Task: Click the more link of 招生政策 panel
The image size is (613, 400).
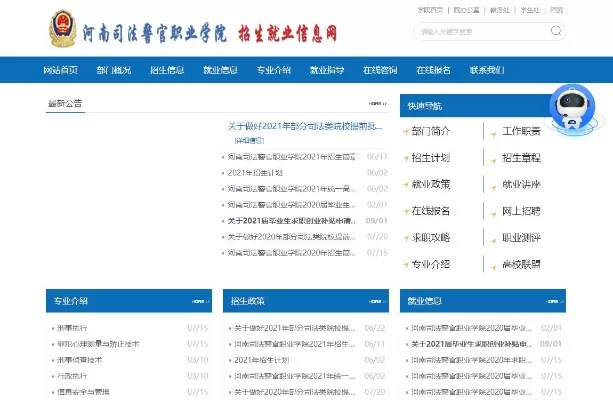Action: [378, 301]
